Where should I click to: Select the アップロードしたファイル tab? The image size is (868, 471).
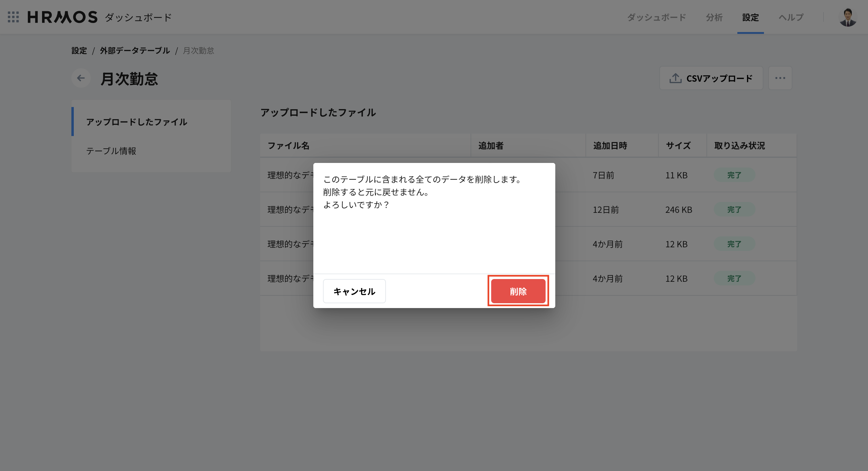click(x=136, y=122)
